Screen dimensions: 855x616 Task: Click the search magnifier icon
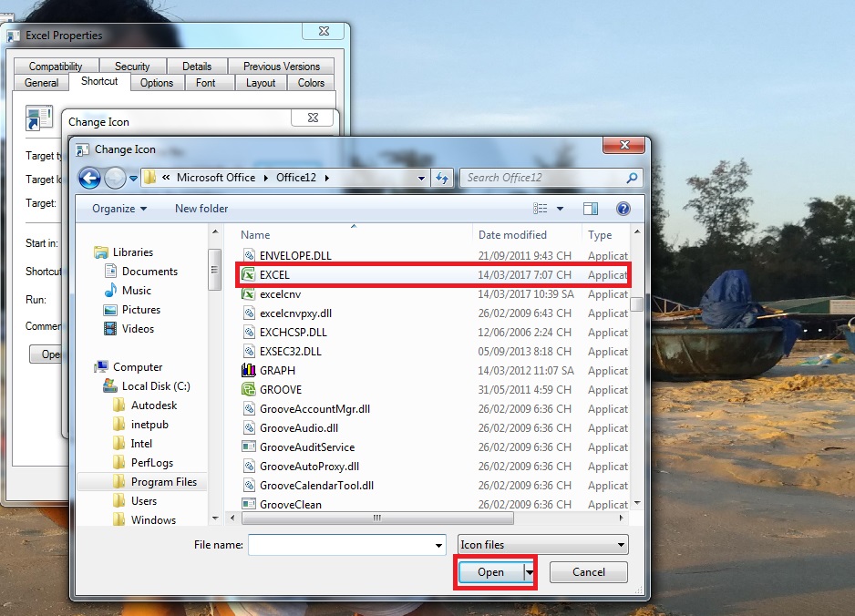[x=632, y=178]
